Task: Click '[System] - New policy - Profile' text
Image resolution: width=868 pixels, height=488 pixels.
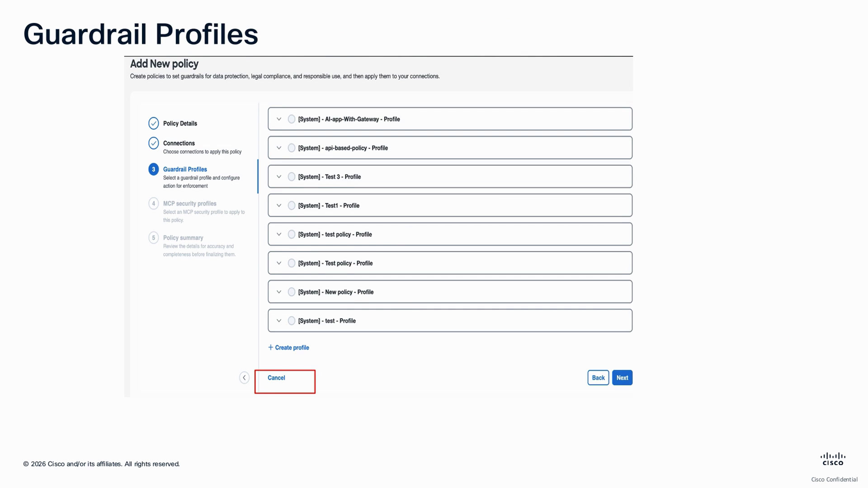Action: pos(336,292)
